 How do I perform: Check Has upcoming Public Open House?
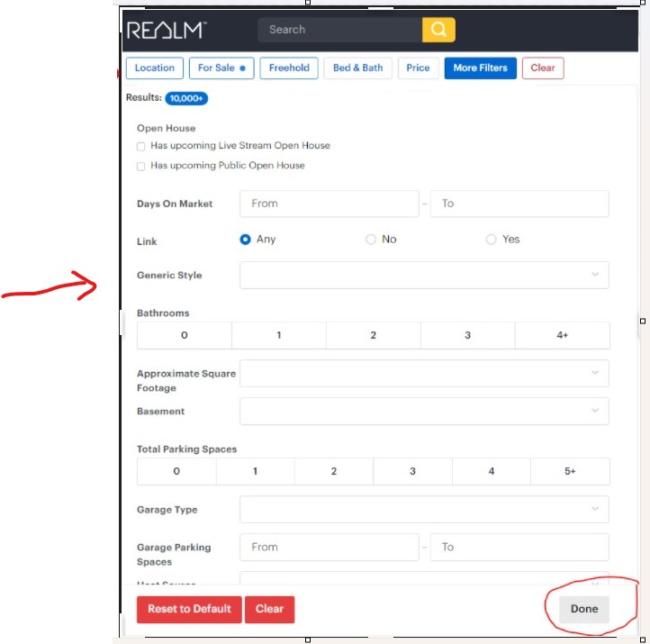pyautogui.click(x=141, y=166)
